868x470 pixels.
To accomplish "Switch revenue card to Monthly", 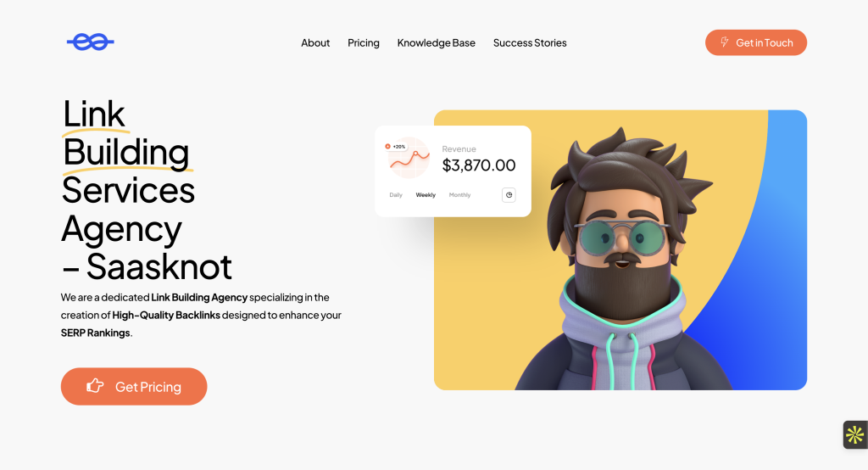I will pyautogui.click(x=459, y=195).
